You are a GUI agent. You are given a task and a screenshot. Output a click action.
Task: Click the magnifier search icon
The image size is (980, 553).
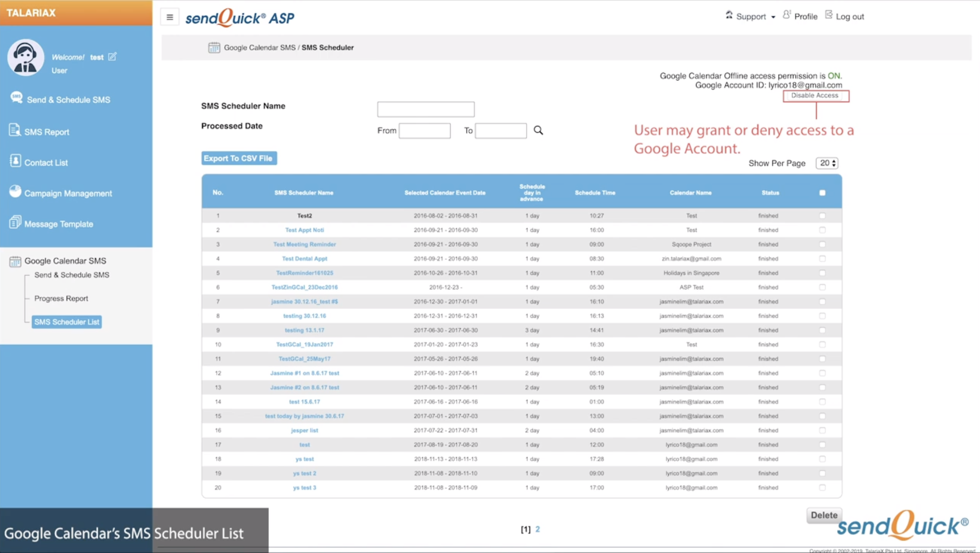(x=538, y=130)
